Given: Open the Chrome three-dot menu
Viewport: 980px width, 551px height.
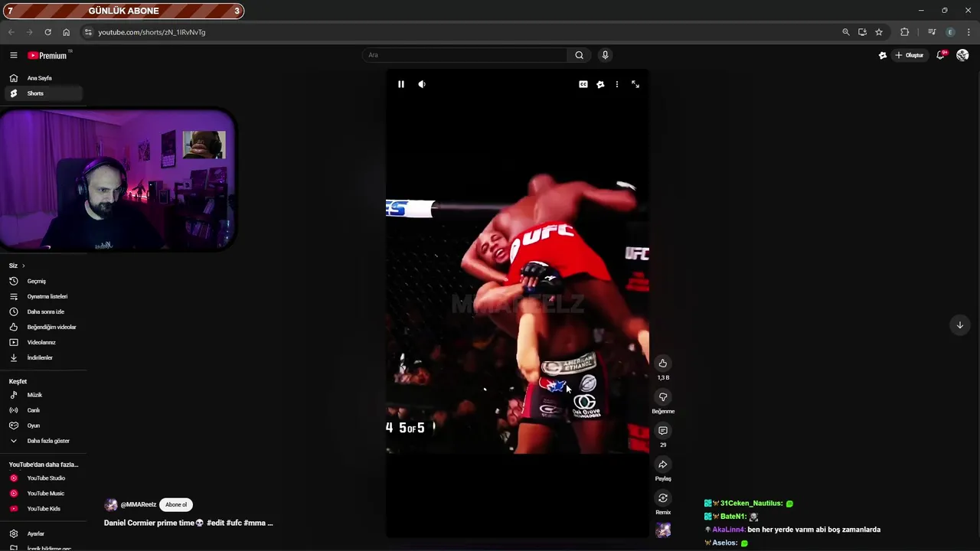Looking at the screenshot, I should [x=969, y=32].
